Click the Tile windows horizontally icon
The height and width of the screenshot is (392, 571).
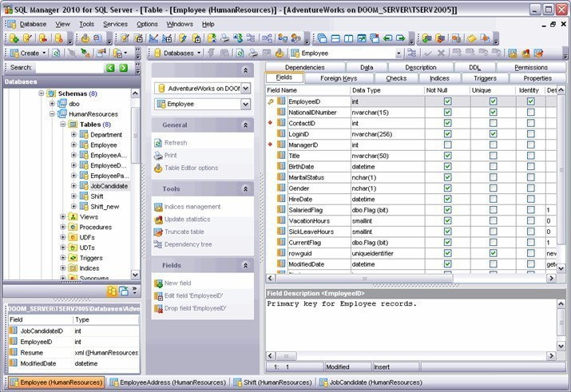(335, 38)
